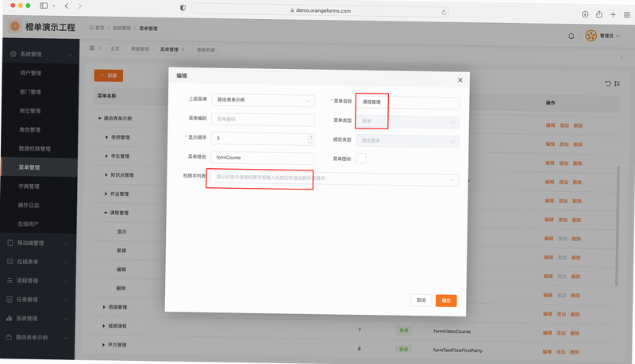Click the 菜单路由 input field
The width and height of the screenshot is (635, 364).
click(263, 158)
